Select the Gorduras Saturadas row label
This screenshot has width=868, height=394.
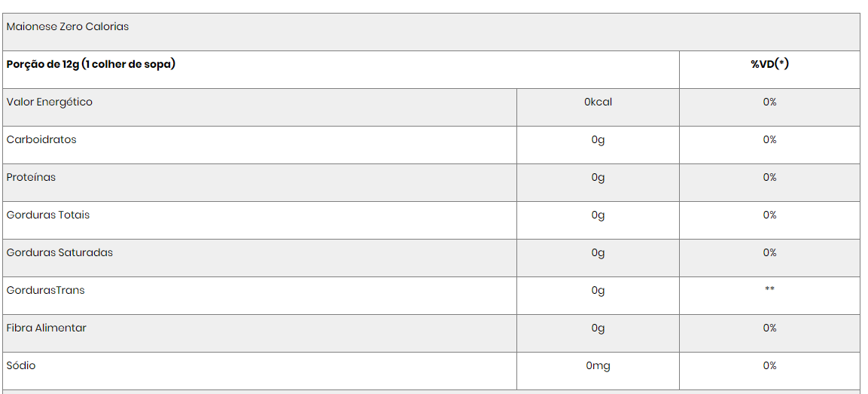(x=59, y=252)
